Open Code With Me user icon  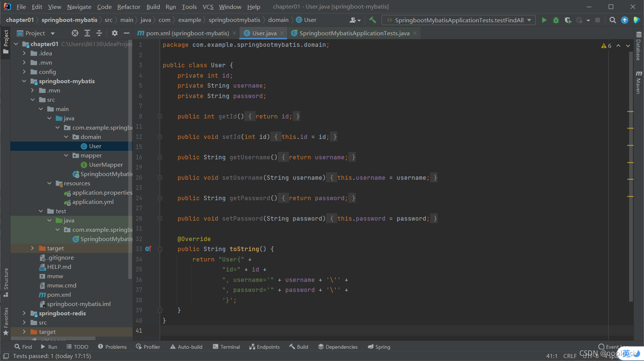pyautogui.click(x=355, y=20)
